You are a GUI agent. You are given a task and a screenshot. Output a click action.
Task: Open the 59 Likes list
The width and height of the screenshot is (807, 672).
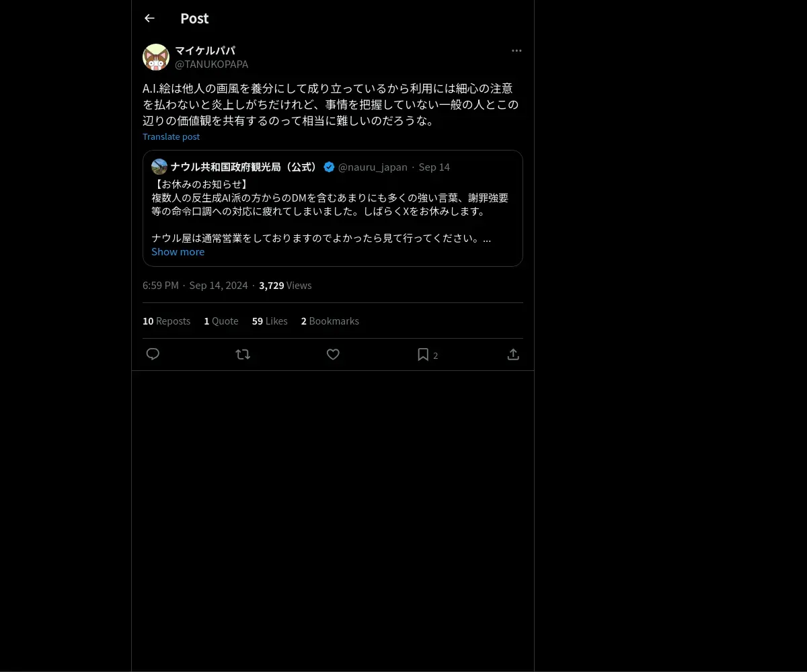(270, 321)
